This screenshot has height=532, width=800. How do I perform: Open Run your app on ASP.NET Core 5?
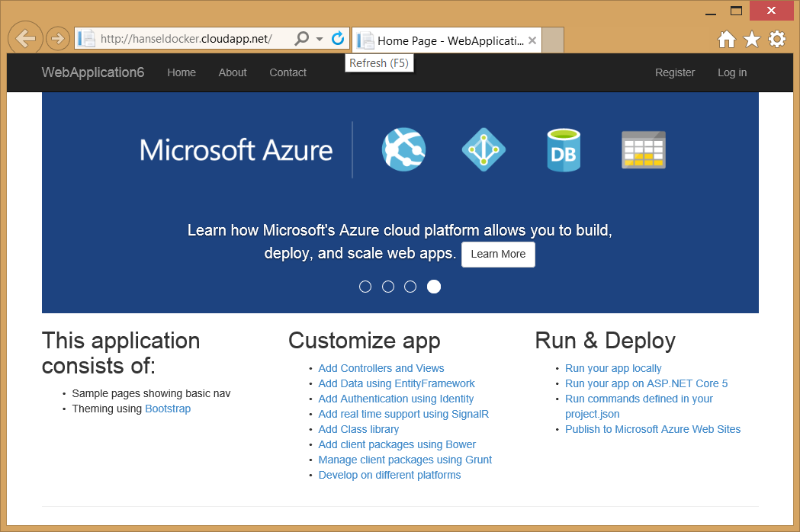click(x=646, y=383)
